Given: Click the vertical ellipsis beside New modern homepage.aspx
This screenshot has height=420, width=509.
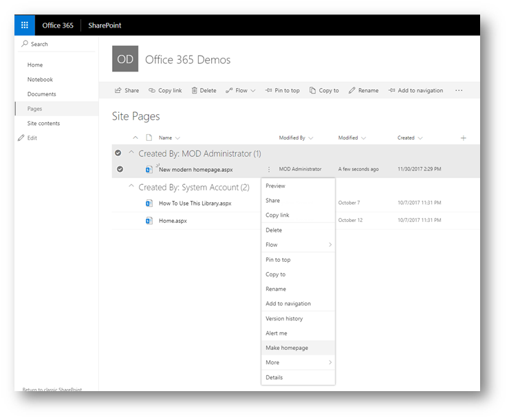Looking at the screenshot, I should pos(269,169).
